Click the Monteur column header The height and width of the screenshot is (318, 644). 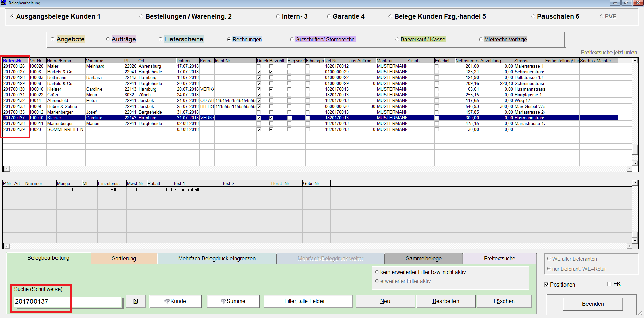point(391,61)
